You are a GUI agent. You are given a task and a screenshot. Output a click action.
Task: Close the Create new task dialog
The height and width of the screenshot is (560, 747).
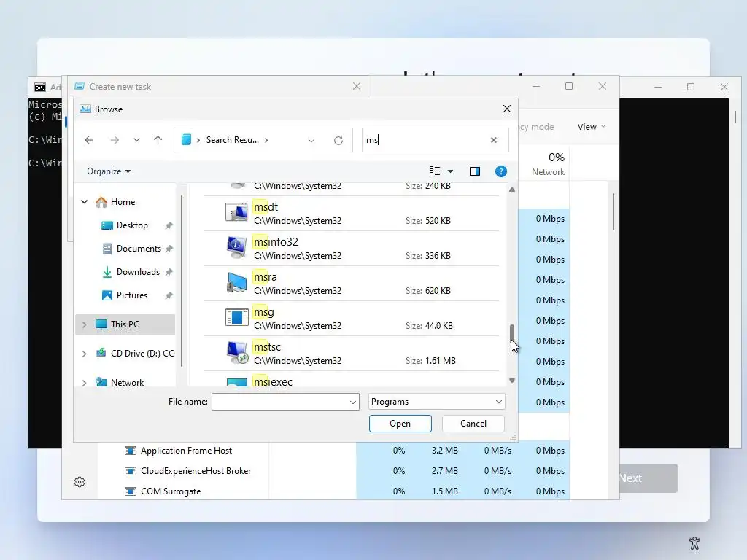point(357,86)
